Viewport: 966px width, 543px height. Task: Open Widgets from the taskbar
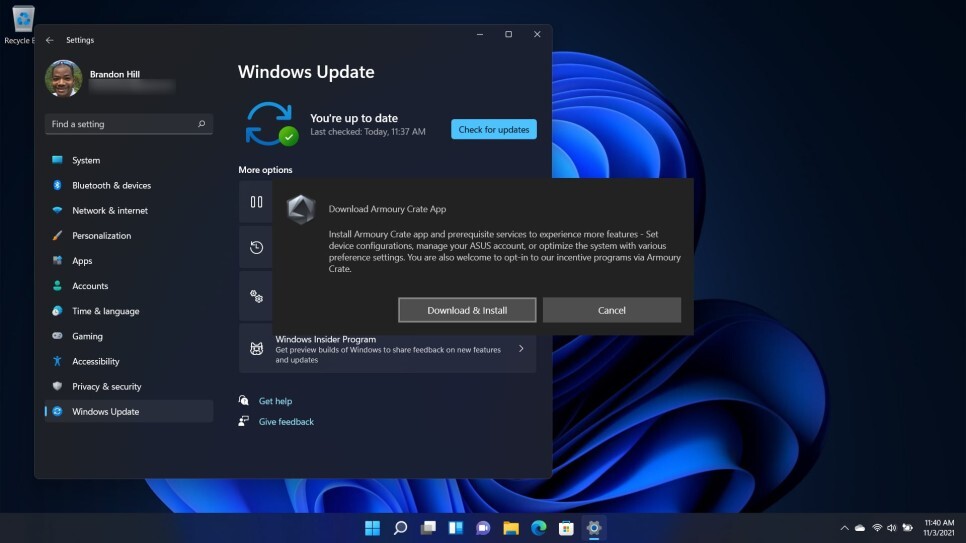pyautogui.click(x=456, y=528)
